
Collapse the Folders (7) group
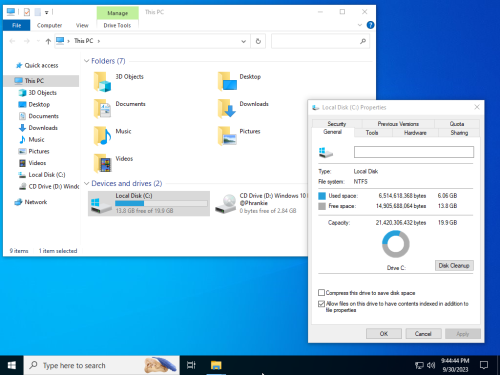[x=86, y=61]
